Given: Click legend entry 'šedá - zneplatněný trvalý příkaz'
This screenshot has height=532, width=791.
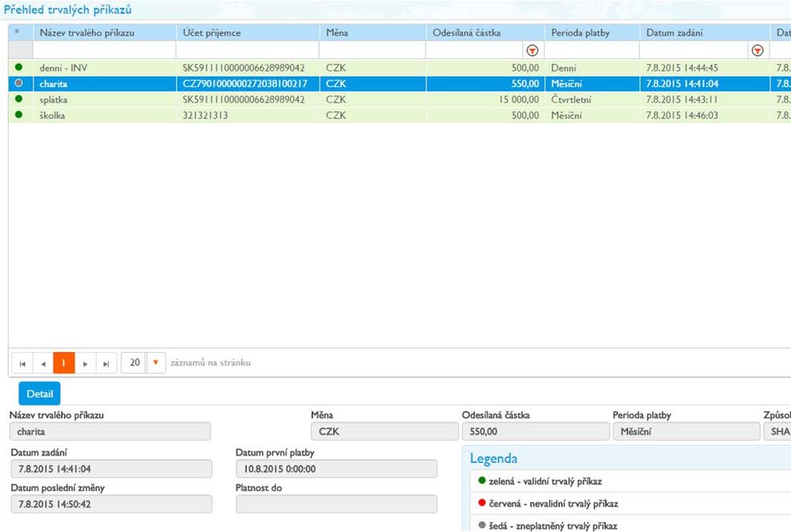Looking at the screenshot, I should tap(553, 526).
